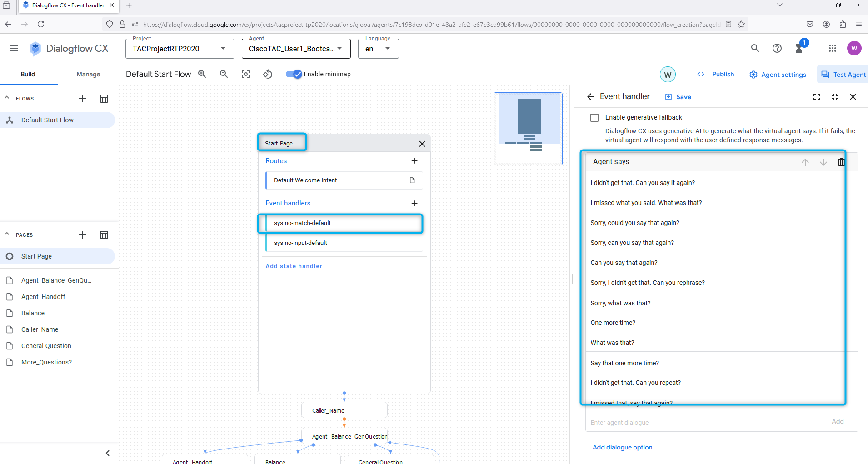Image resolution: width=868 pixels, height=464 pixels.
Task: Open the Language dropdown en
Action: [379, 49]
